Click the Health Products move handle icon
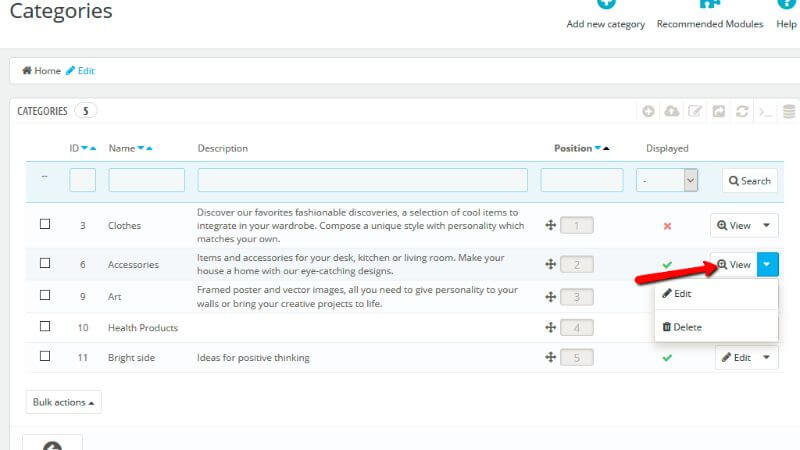Image resolution: width=800 pixels, height=450 pixels. pos(551,328)
